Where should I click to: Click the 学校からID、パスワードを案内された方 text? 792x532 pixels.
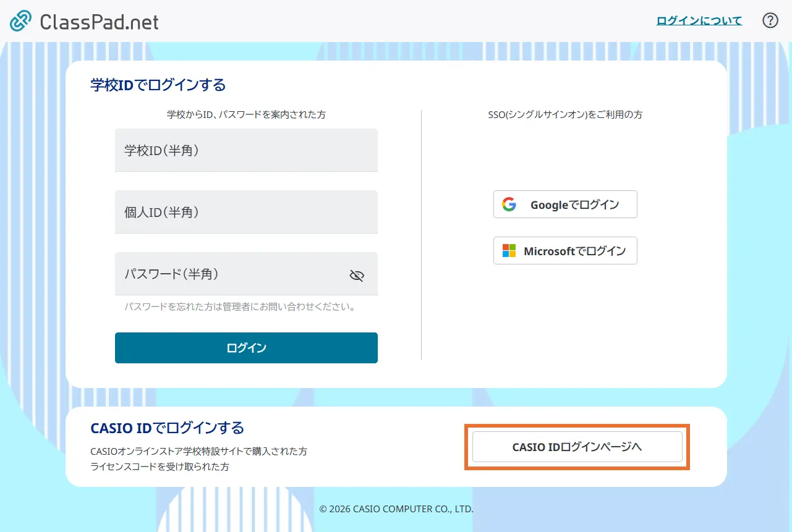(x=246, y=114)
